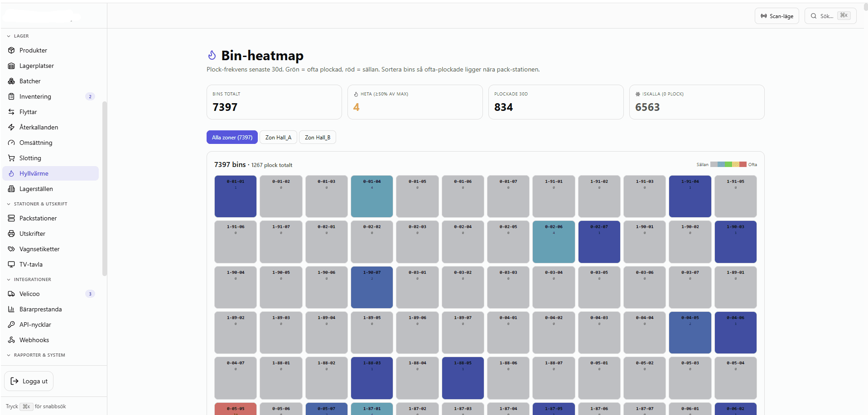This screenshot has width=868, height=415.
Task: Select bin 0-01-04 heatmap tile
Action: click(372, 196)
